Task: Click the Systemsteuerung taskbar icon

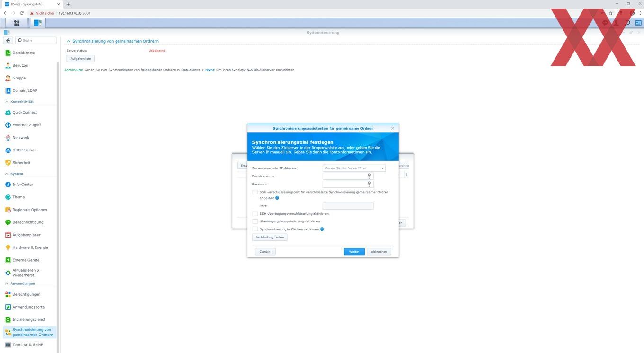Action: [x=38, y=23]
